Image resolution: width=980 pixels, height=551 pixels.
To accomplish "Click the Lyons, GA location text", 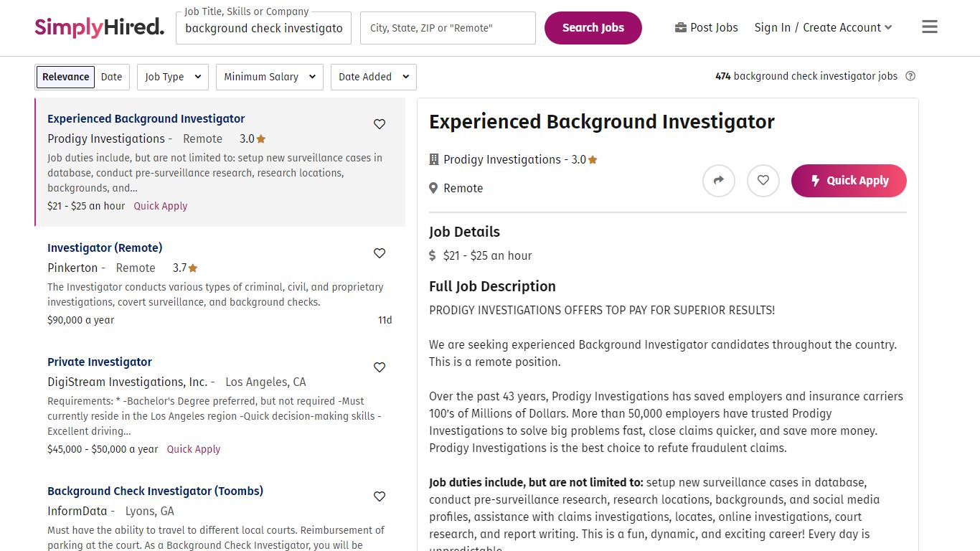I will pos(150,511).
